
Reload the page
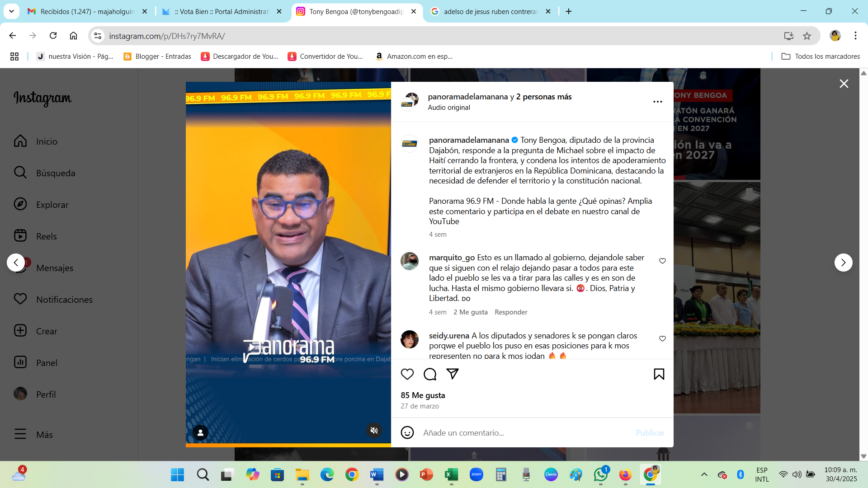(53, 36)
